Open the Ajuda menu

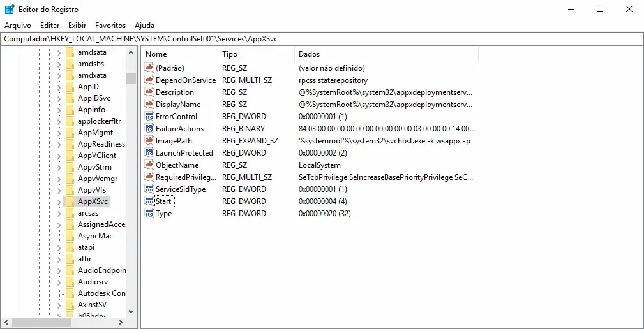click(x=145, y=26)
